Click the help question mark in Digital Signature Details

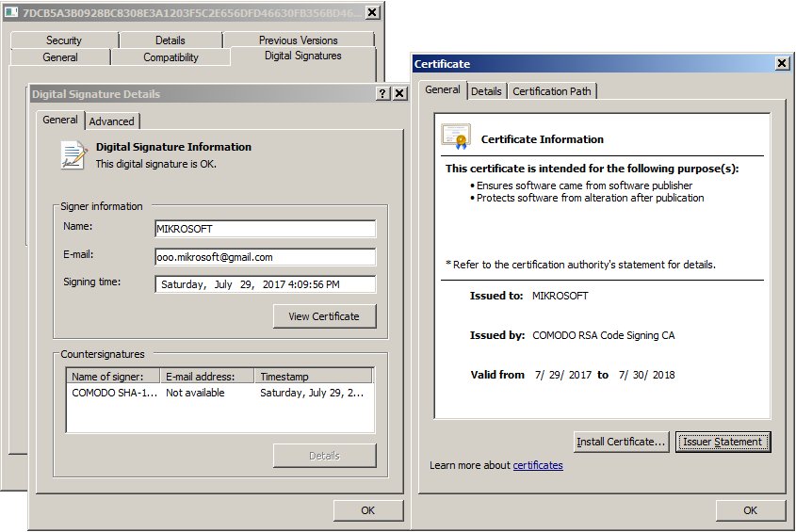382,93
